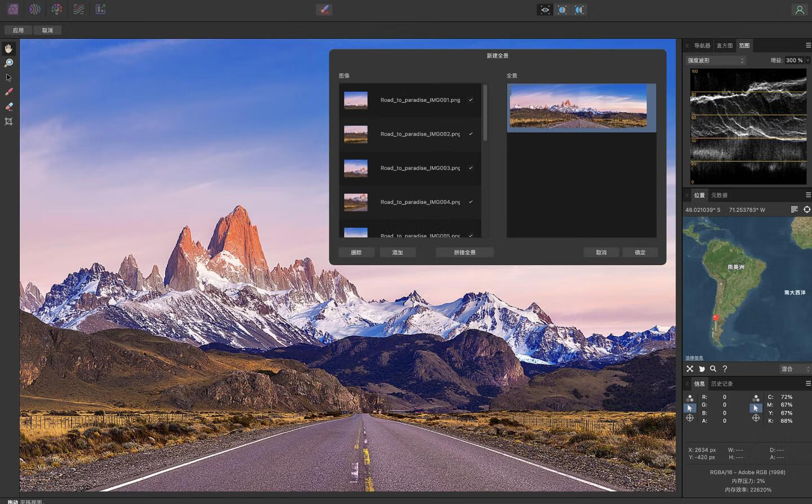Viewport: 812px width, 504px height.
Task: Toggle the left cursor sampler button in info panel
Action: tap(690, 408)
